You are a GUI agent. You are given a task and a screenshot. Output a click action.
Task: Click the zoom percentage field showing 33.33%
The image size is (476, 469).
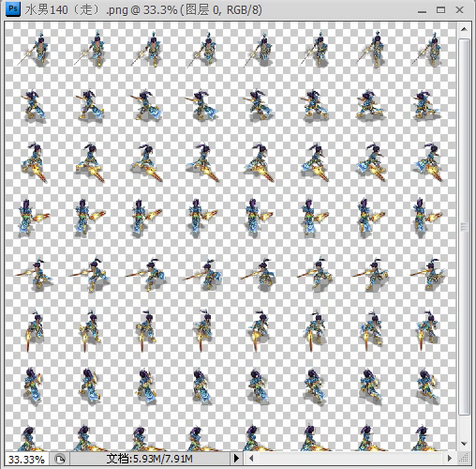[26, 459]
